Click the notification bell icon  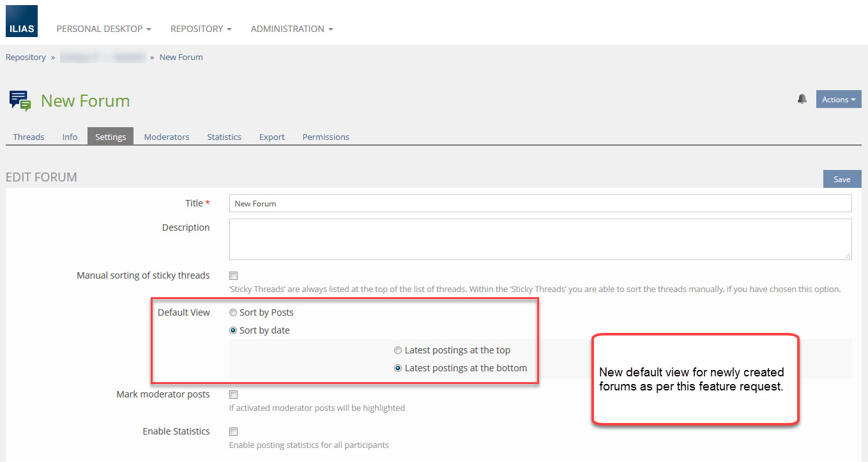802,99
